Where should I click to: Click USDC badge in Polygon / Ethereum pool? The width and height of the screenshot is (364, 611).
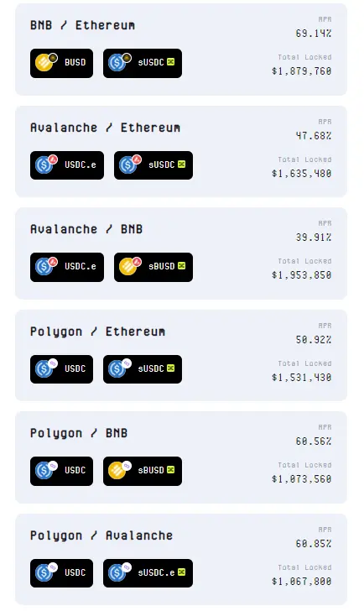[x=61, y=369]
